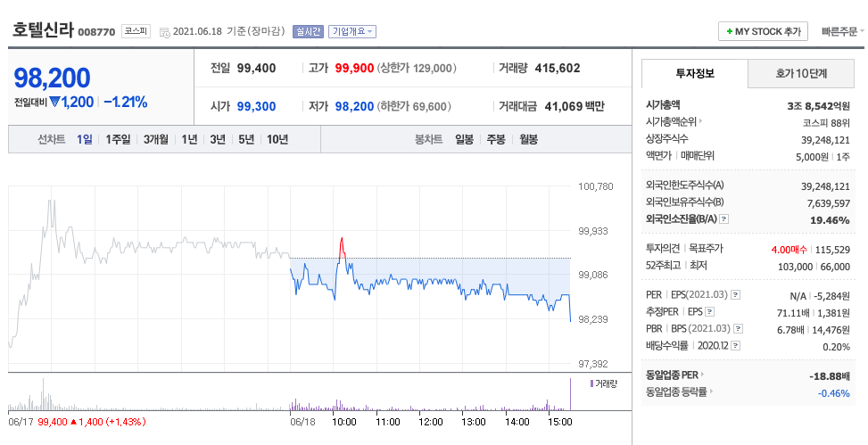Screen dimensions: 868x445
Task: Click the 저가 value 98,200
Action: 354,106
